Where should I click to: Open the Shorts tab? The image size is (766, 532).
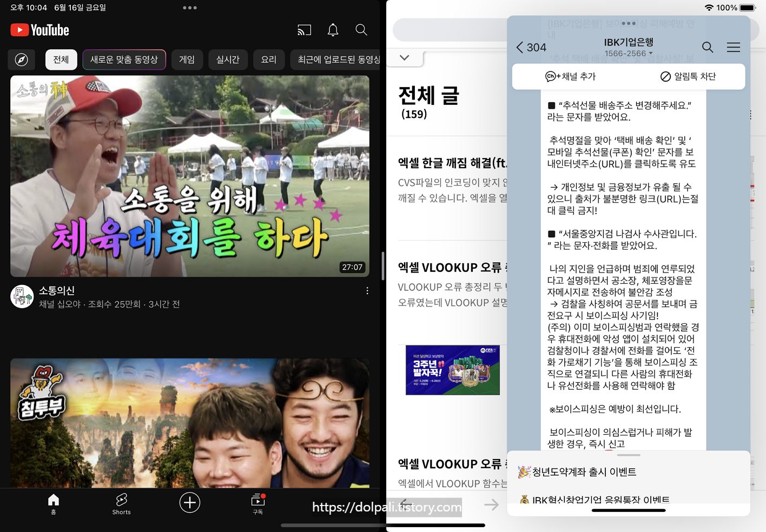(x=122, y=504)
